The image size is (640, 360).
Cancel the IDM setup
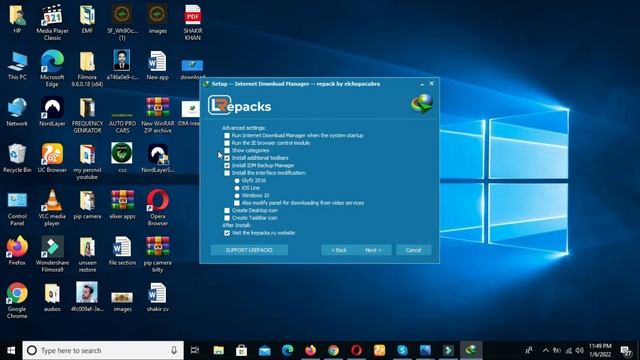click(413, 250)
